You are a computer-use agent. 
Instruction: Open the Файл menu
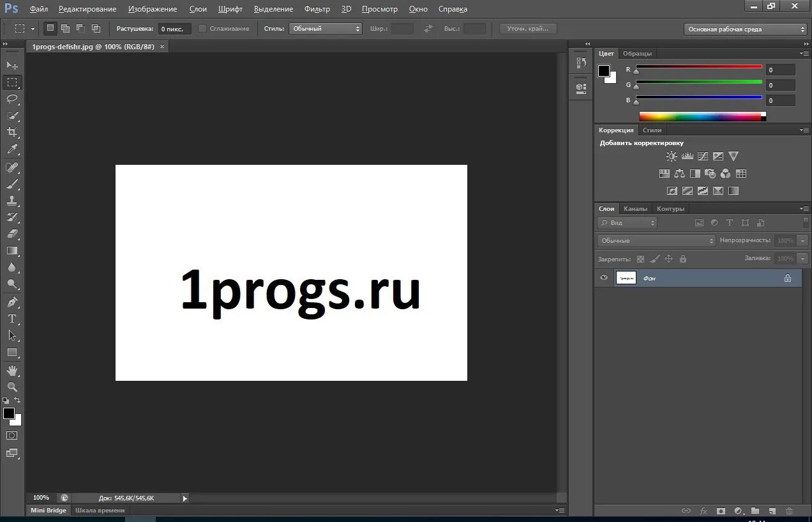point(38,9)
